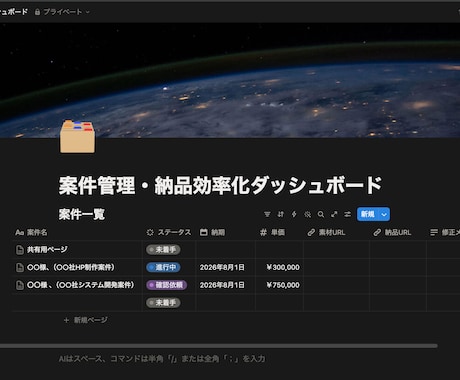
Task: Click the empty text block with the AI placeholder
Action: (162, 359)
